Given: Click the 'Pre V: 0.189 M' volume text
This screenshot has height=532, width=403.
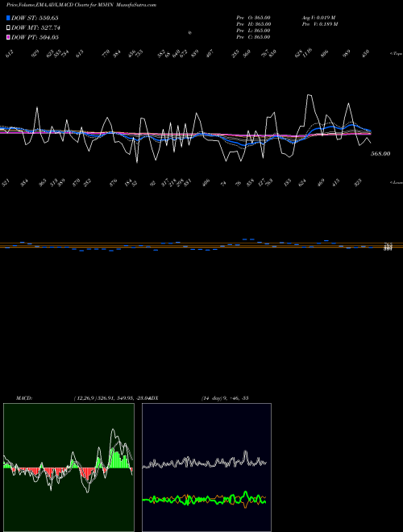Looking at the screenshot, I should click(x=320, y=24).
